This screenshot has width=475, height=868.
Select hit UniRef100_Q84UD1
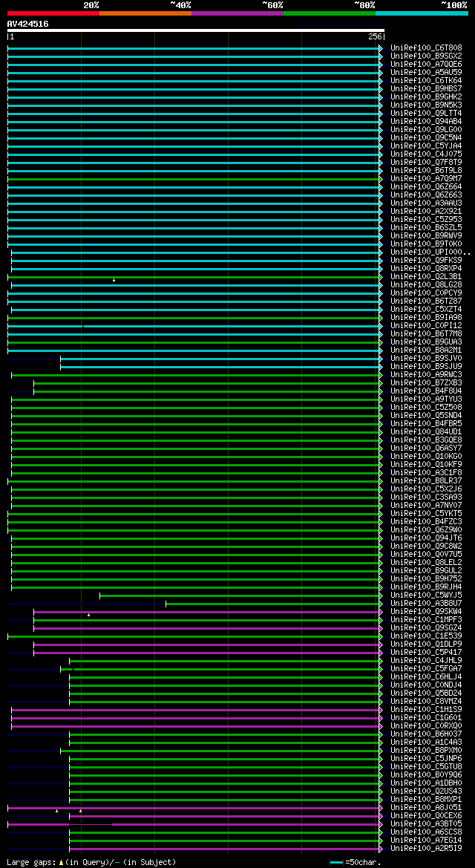tap(426, 432)
